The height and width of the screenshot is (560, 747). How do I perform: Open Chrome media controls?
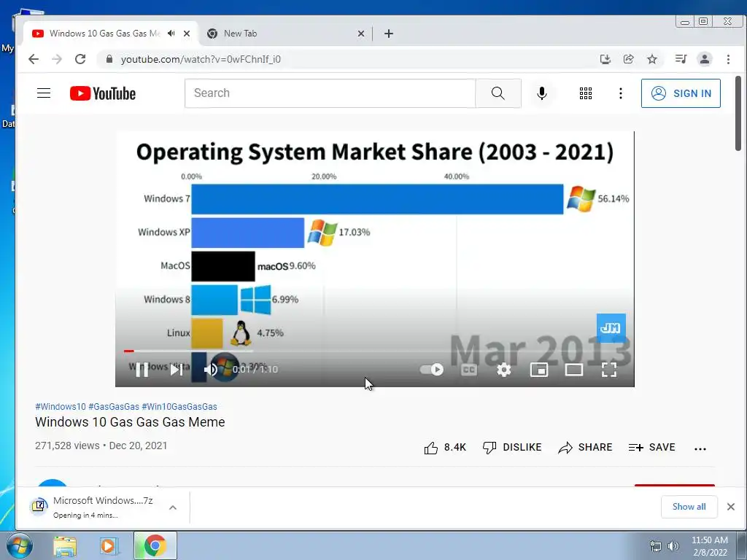681,59
